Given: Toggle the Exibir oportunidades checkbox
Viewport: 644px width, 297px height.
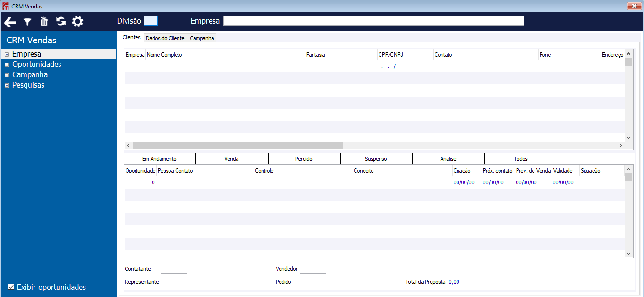Looking at the screenshot, I should (x=11, y=287).
